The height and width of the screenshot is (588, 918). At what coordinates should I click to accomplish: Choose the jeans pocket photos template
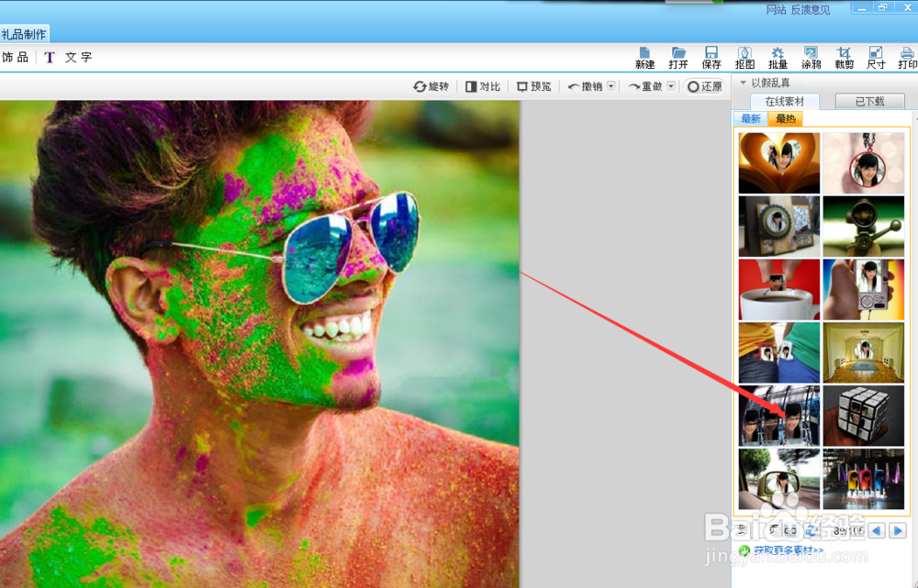778,353
